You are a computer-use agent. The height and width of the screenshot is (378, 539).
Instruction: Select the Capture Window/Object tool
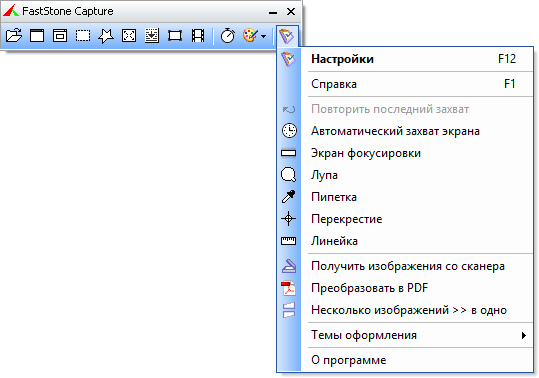[x=60, y=35]
